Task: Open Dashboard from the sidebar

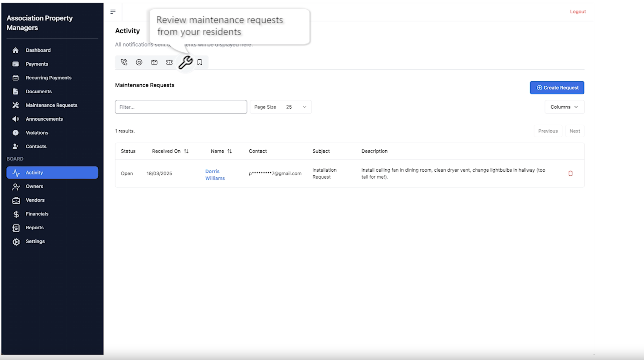Action: click(x=38, y=50)
